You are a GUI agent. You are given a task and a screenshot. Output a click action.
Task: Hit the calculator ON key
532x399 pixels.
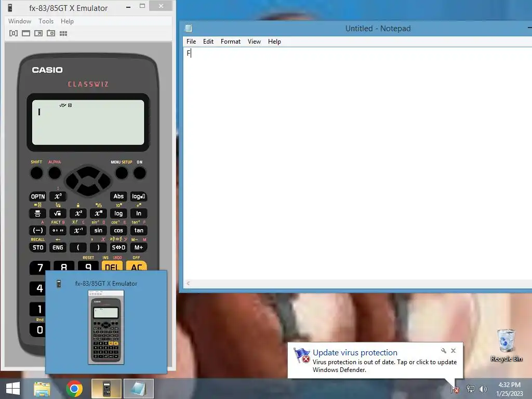139,173
